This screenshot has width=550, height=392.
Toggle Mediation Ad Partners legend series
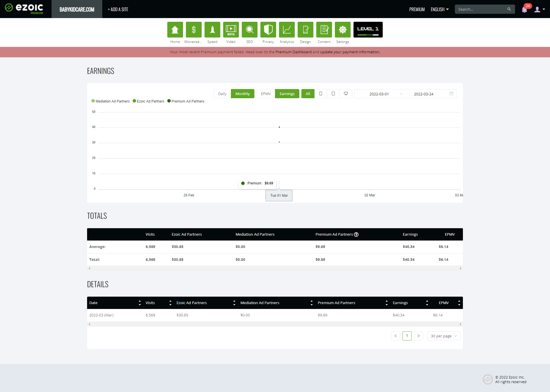coord(110,101)
